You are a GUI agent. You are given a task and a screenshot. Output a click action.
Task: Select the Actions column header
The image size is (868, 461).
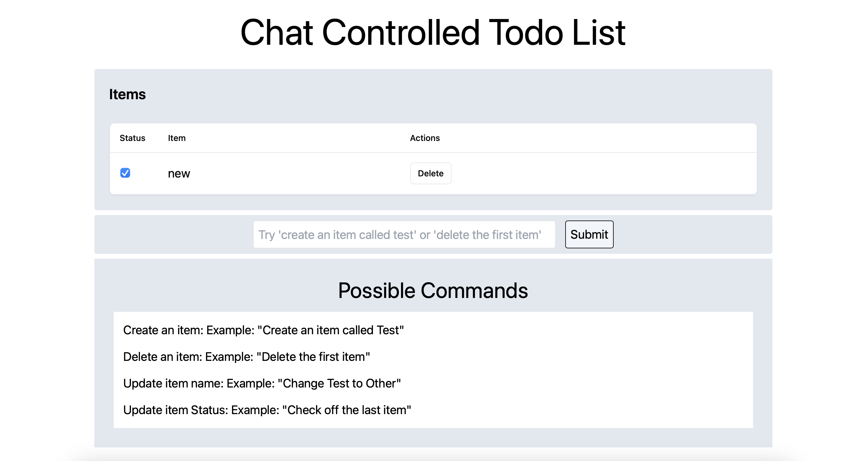[x=425, y=138]
